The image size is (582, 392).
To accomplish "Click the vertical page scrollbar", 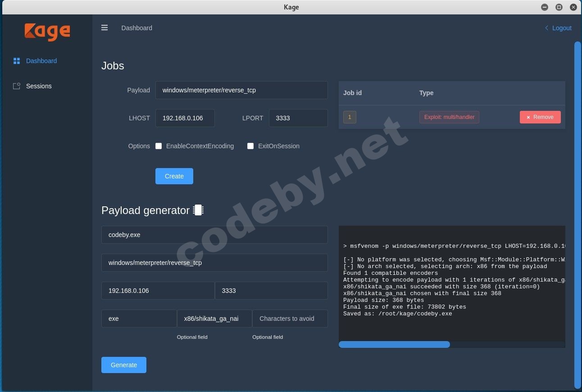I will coord(577,215).
